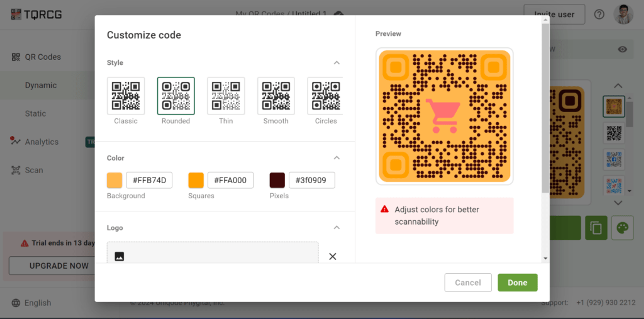Open the Background color swatch
The image size is (644, 319).
[x=115, y=180]
